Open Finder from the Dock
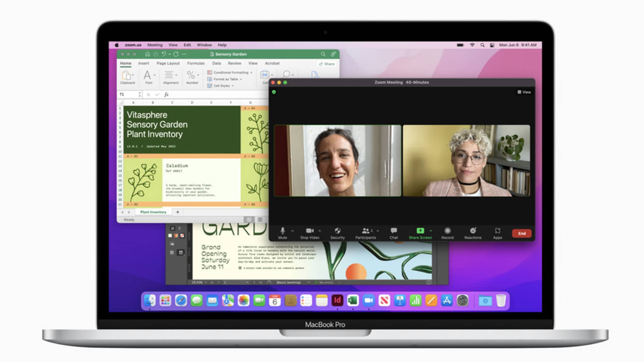Image resolution: width=644 pixels, height=362 pixels. (x=150, y=300)
